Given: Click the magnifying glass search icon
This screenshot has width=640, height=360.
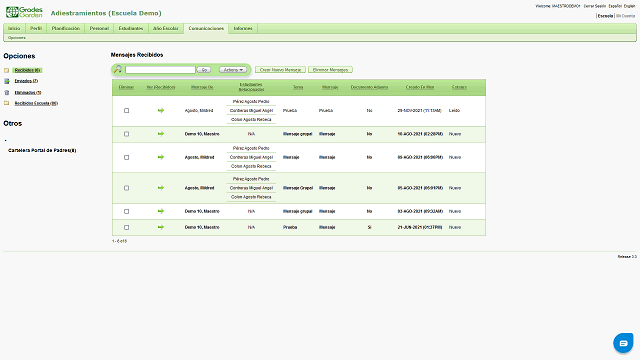Looking at the screenshot, I should (118, 69).
